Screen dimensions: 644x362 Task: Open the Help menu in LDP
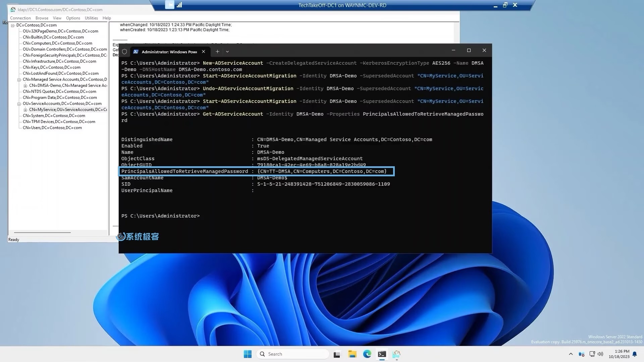click(x=107, y=18)
